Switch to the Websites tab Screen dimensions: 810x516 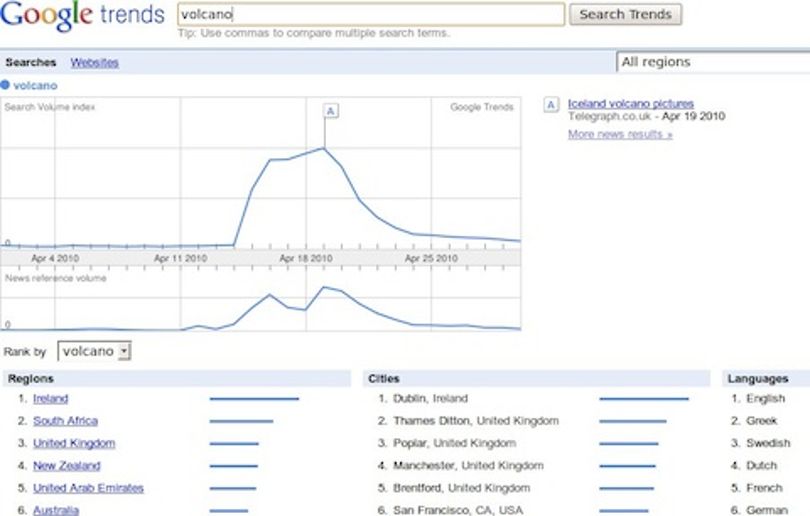point(95,62)
